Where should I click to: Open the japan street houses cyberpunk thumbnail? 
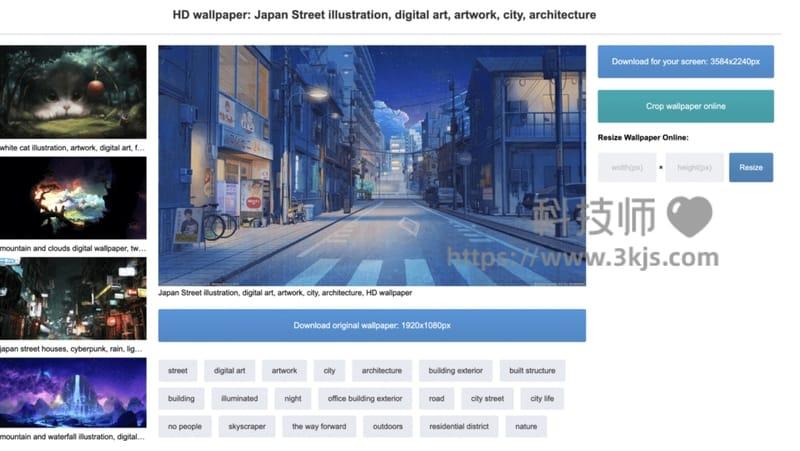coord(73,298)
